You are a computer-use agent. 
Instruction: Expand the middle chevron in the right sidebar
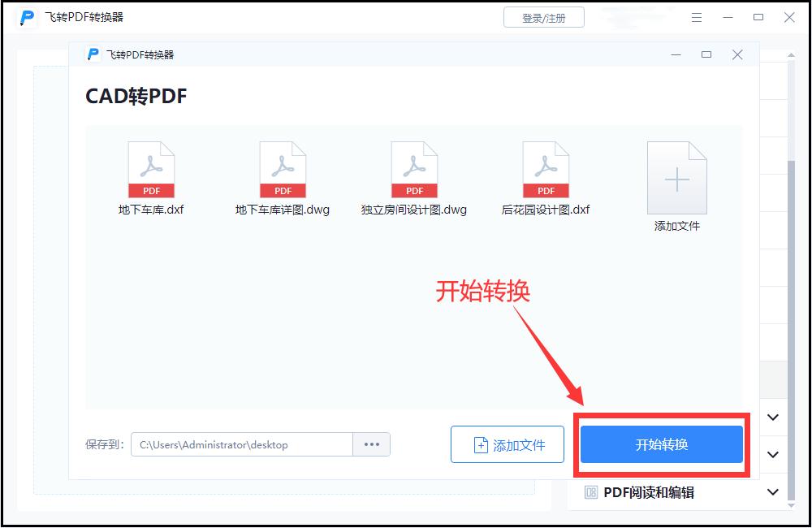point(771,455)
